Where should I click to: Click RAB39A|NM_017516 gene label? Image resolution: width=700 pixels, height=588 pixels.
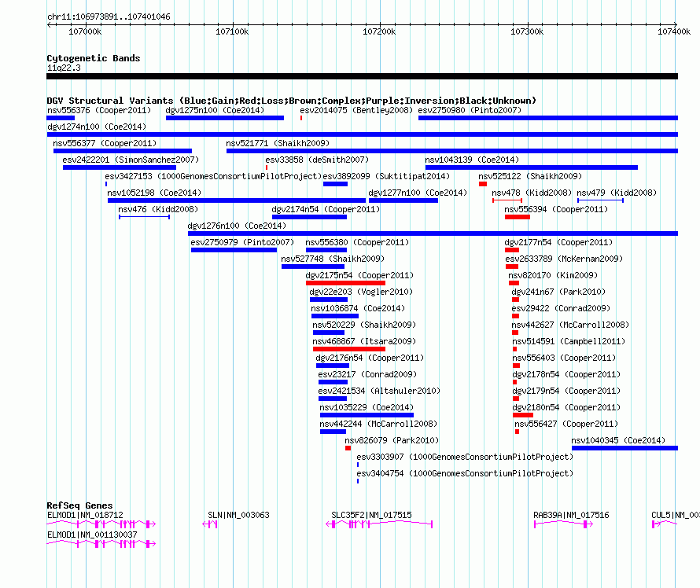(x=572, y=515)
